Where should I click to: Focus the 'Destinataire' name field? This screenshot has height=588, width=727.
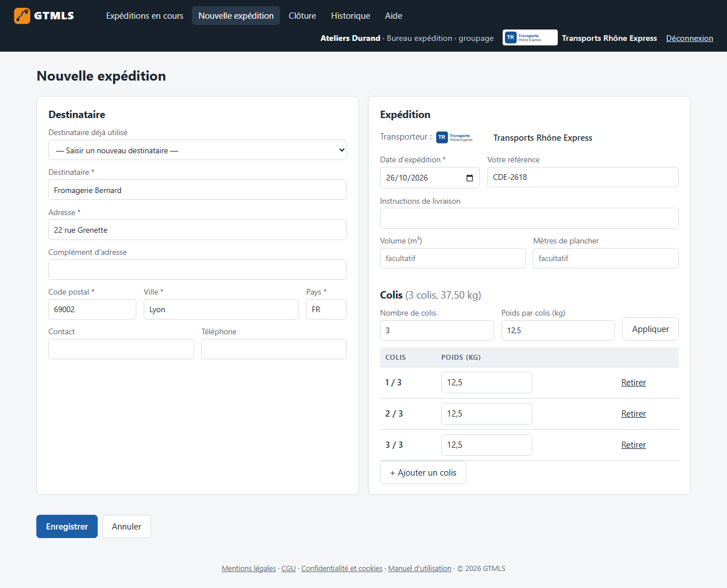click(x=198, y=190)
